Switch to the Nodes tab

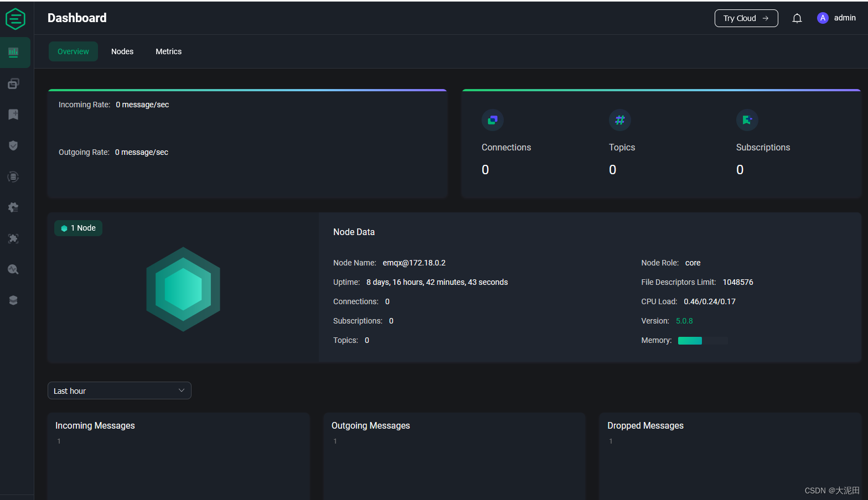click(x=122, y=51)
